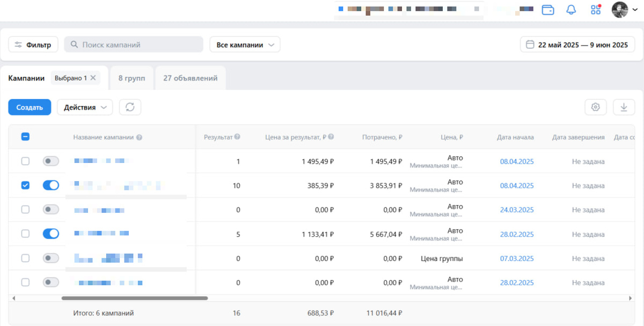Check the 'Цена группы' row checkbox
The image size is (644, 326).
[x=25, y=258]
